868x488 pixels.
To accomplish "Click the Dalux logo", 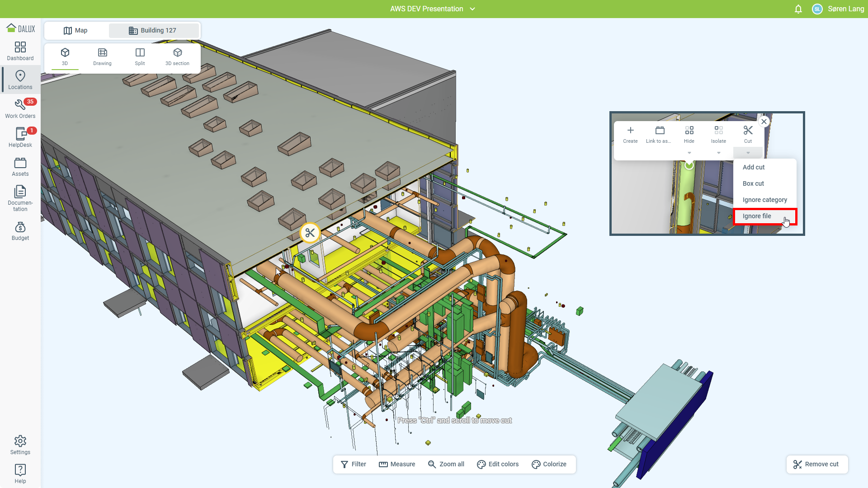I will [20, 28].
